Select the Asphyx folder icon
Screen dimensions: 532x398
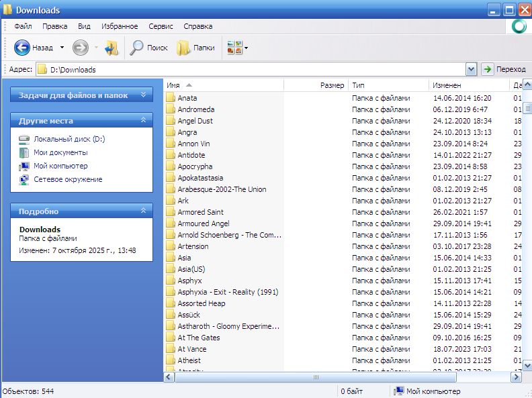tap(171, 281)
